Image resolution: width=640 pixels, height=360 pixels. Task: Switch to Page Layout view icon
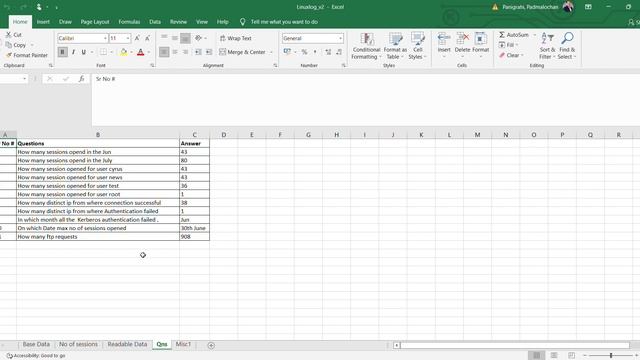(x=554, y=356)
